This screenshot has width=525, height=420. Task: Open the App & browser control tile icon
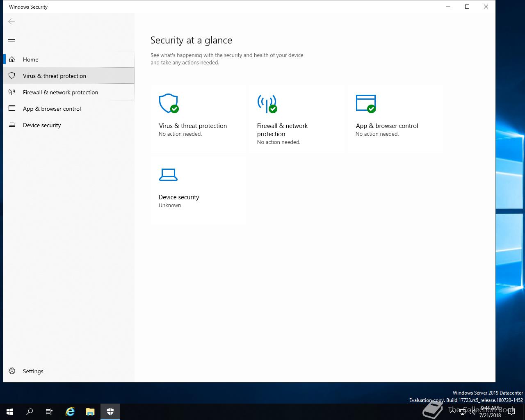coord(366,103)
